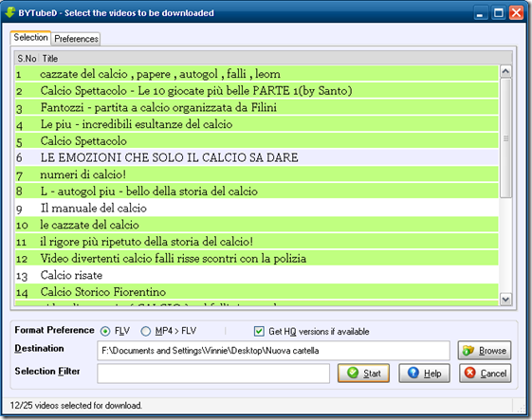The width and height of the screenshot is (532, 420).
Task: Click scroll down arrow of video list
Action: click(505, 300)
